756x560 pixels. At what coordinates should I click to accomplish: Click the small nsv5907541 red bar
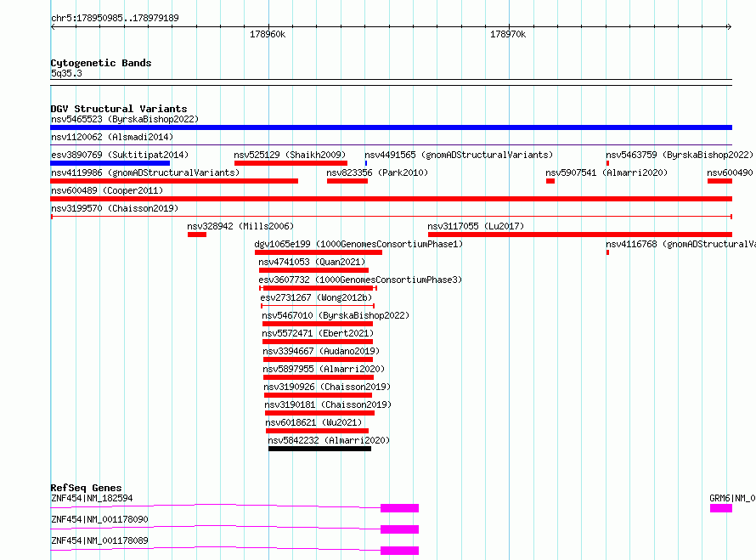(550, 181)
